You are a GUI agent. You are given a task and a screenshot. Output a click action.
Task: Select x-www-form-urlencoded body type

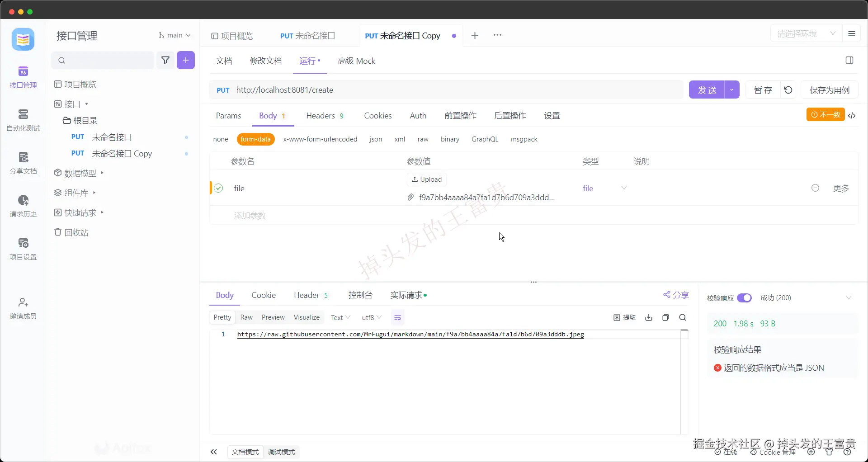tap(320, 139)
